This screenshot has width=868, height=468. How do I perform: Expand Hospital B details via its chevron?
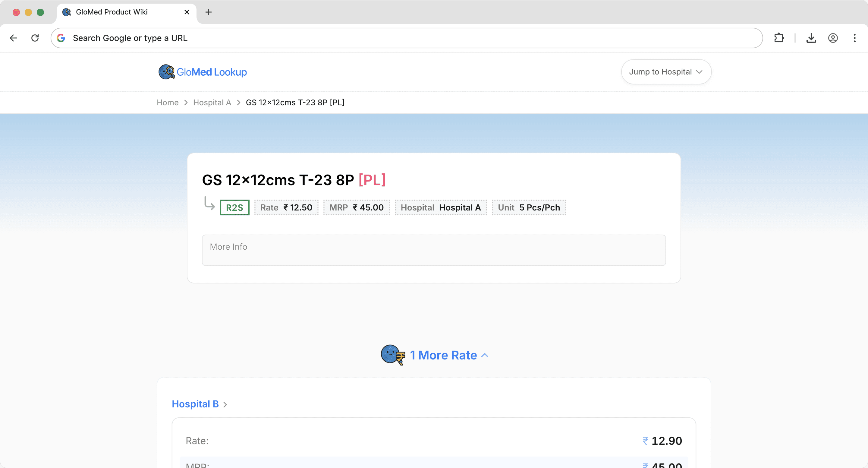[225, 404]
